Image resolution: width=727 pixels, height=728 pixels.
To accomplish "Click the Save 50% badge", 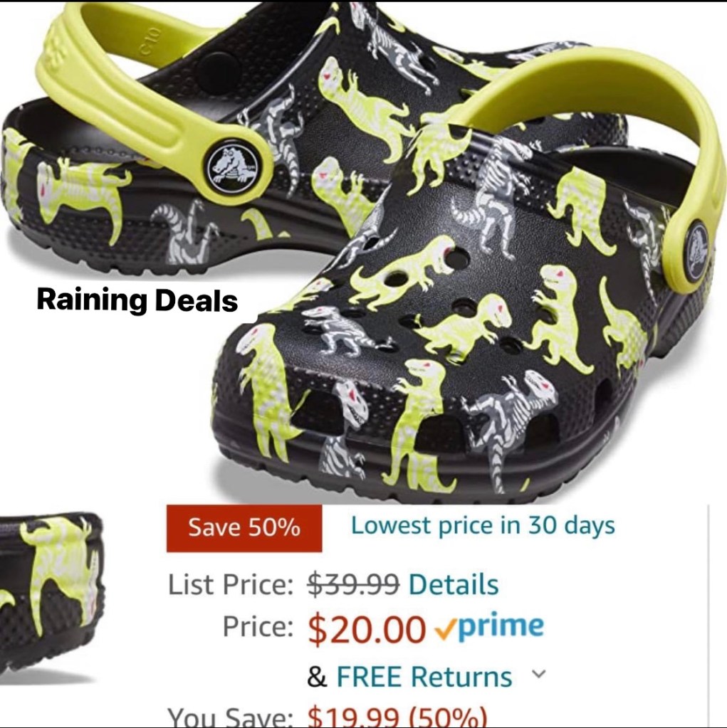I will click(x=244, y=528).
